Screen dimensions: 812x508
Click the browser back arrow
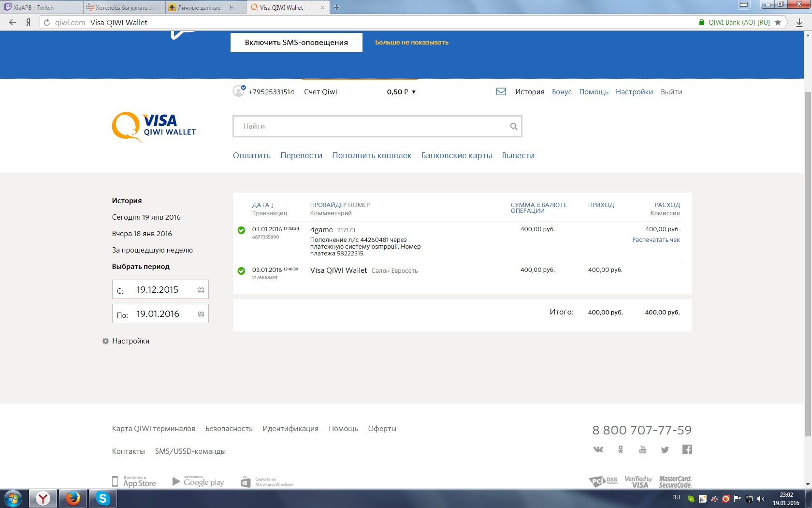coord(13,22)
